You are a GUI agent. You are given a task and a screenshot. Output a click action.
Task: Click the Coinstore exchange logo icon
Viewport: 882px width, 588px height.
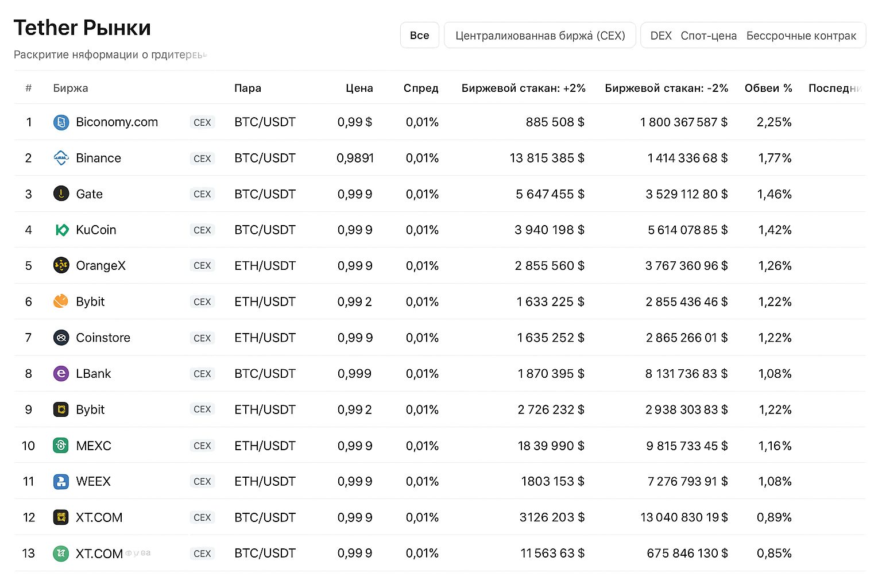coord(61,338)
